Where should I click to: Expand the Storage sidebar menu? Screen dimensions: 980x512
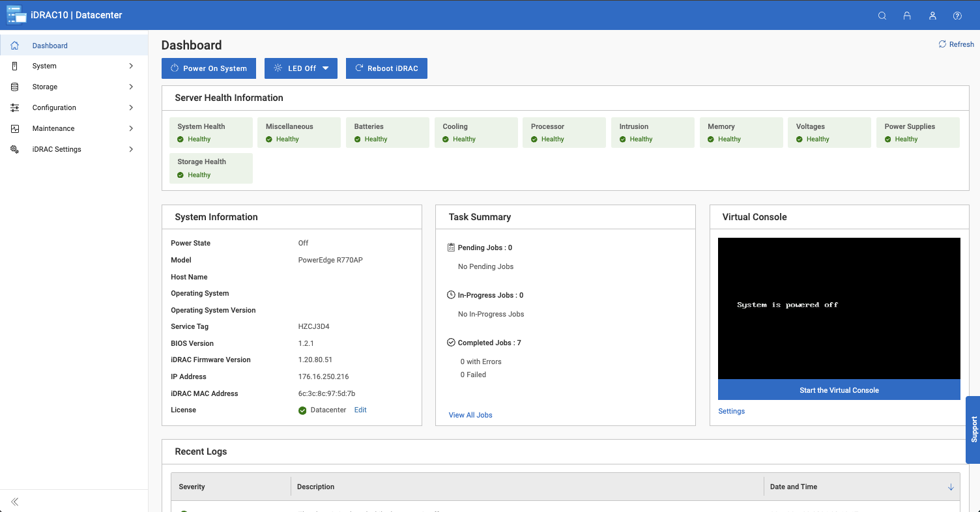[x=131, y=87]
